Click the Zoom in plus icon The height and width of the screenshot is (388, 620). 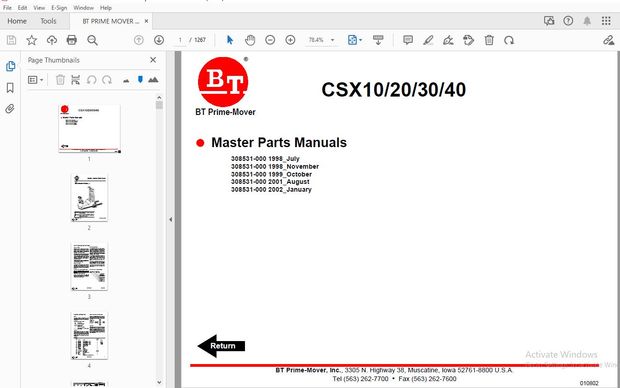[290, 40]
